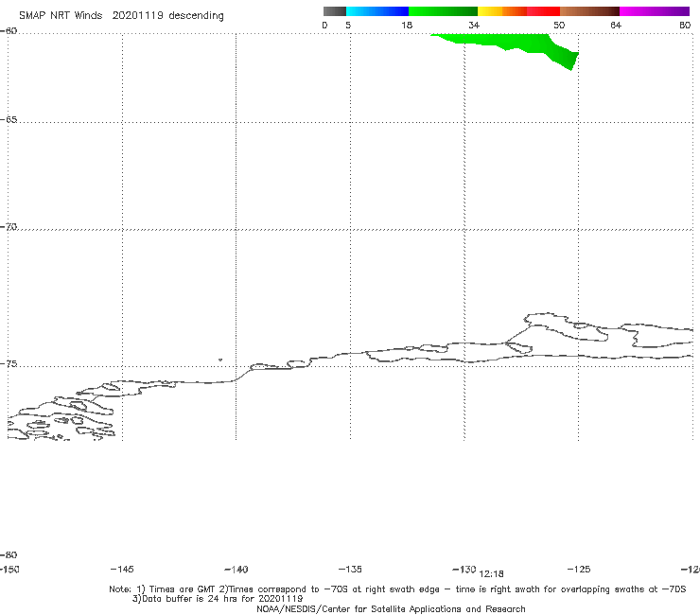
Task: Click the green 18–34 color bar segment
Action: 443,11
